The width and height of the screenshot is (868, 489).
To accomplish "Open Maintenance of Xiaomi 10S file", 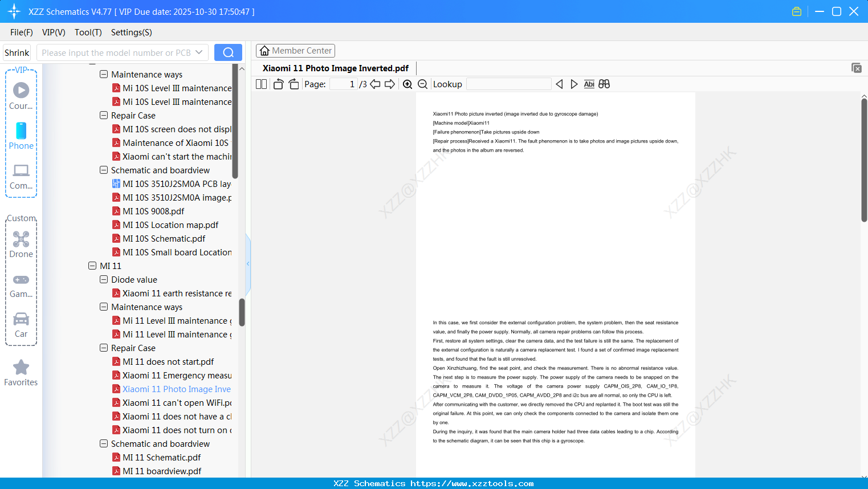I will tap(170, 143).
